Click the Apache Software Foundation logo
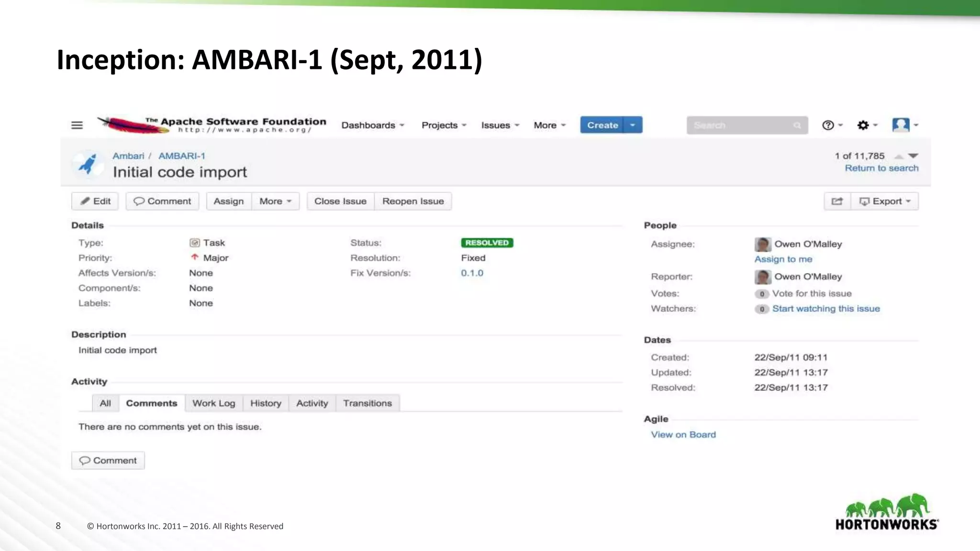 [212, 125]
